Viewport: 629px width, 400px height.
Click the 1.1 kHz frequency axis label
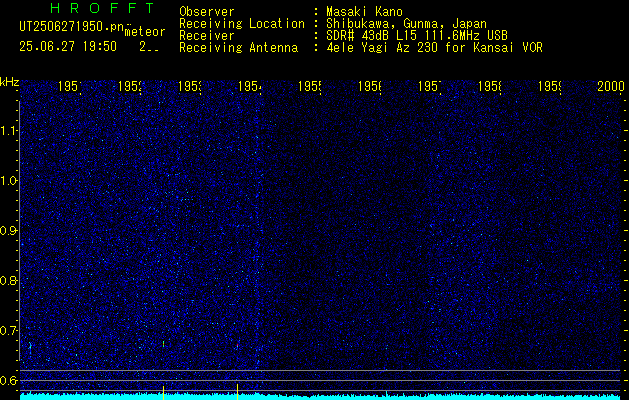(x=8, y=130)
